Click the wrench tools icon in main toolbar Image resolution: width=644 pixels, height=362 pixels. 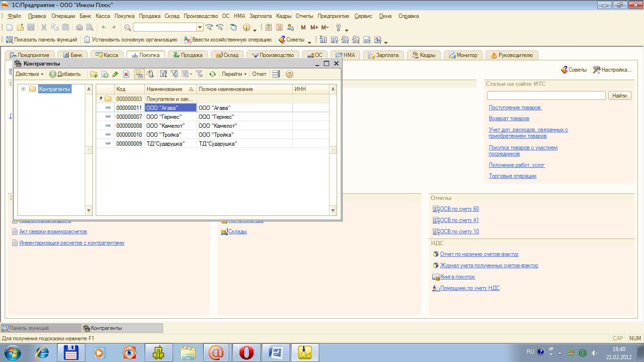pyautogui.click(x=338, y=27)
